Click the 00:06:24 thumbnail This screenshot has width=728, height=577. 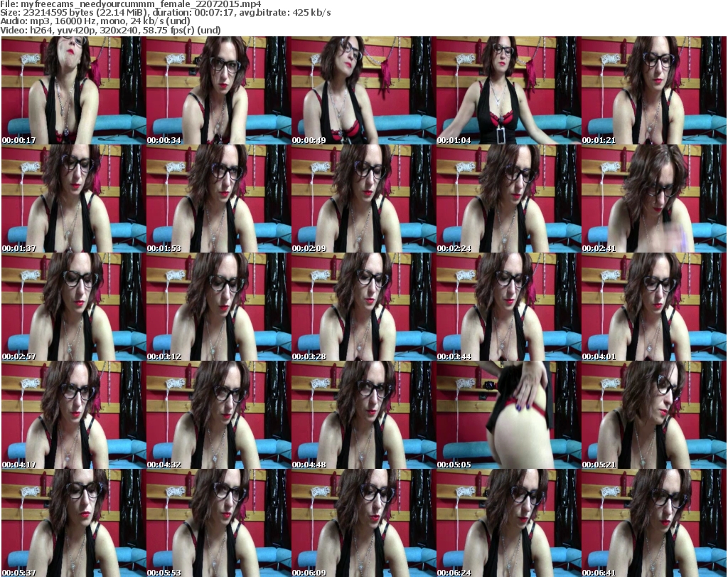(508, 523)
